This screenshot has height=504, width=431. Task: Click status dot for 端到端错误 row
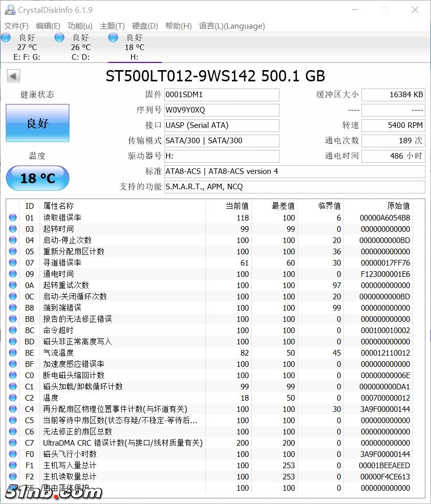point(13,308)
